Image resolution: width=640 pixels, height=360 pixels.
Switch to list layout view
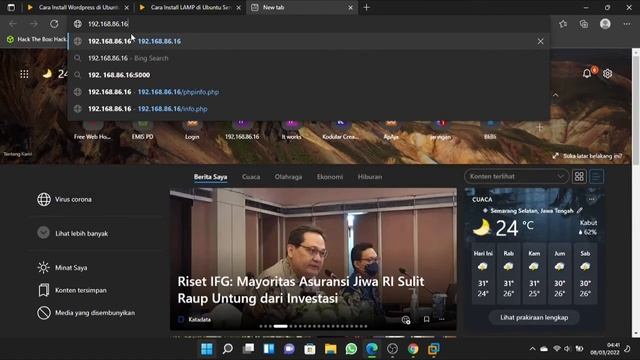(596, 176)
